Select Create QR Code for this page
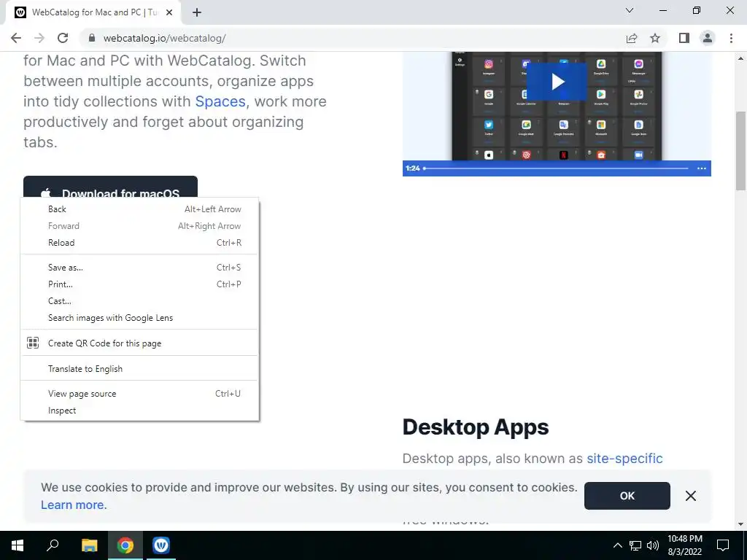This screenshot has height=560, width=747. coord(139,343)
